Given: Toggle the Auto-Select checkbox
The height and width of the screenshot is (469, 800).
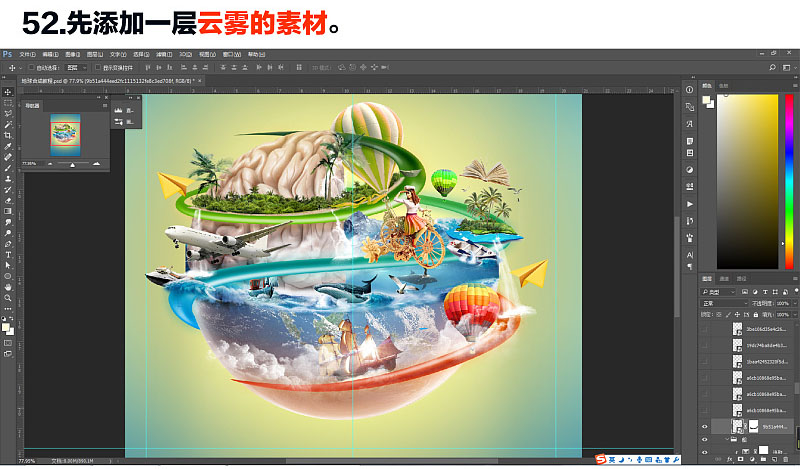Looking at the screenshot, I should (32, 67).
